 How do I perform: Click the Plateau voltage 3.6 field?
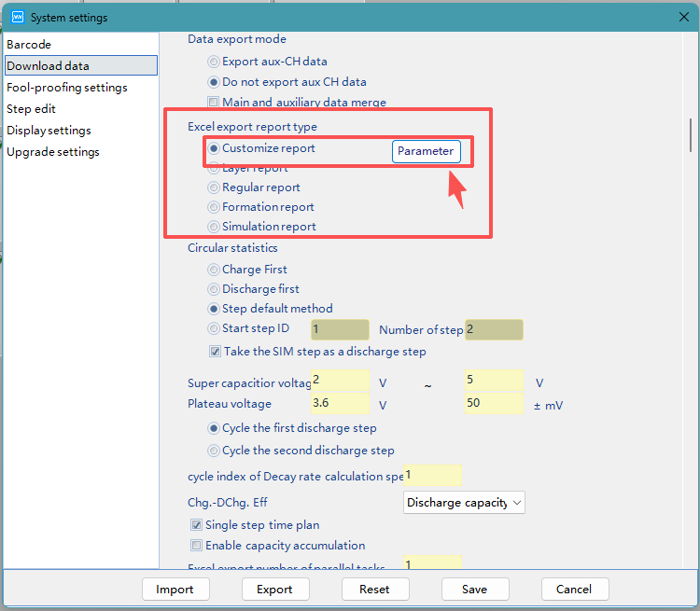340,404
